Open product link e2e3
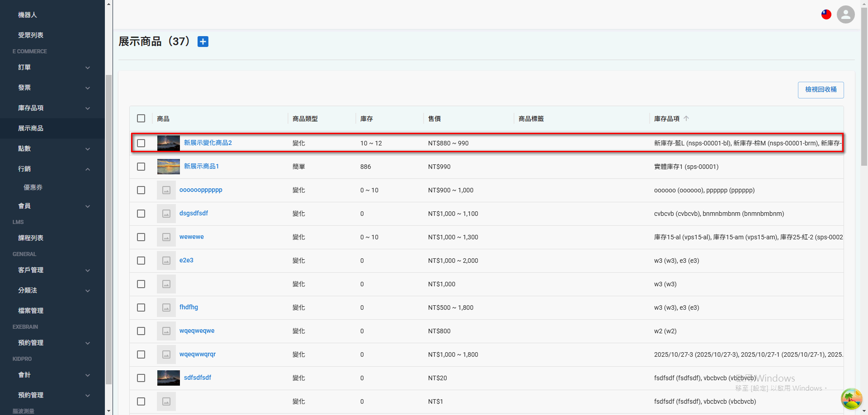 click(186, 260)
